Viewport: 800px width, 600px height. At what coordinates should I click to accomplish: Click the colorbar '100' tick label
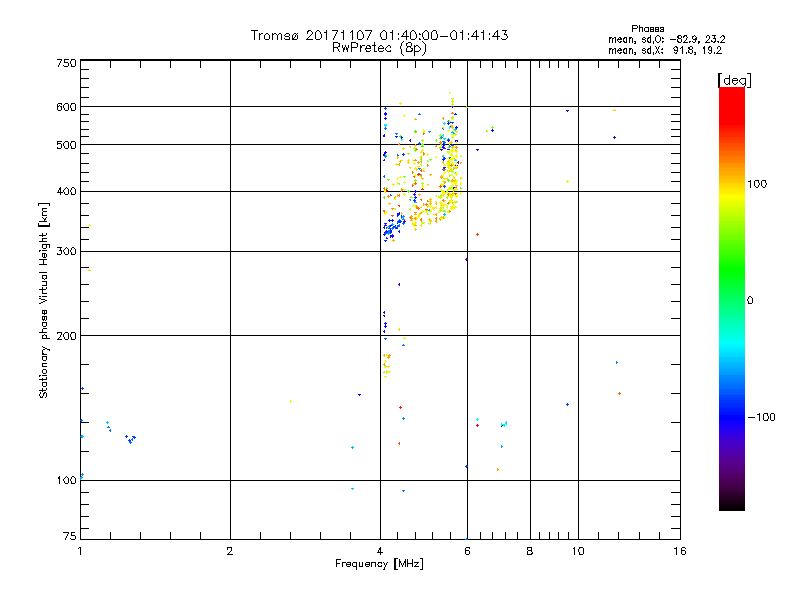pyautogui.click(x=757, y=184)
